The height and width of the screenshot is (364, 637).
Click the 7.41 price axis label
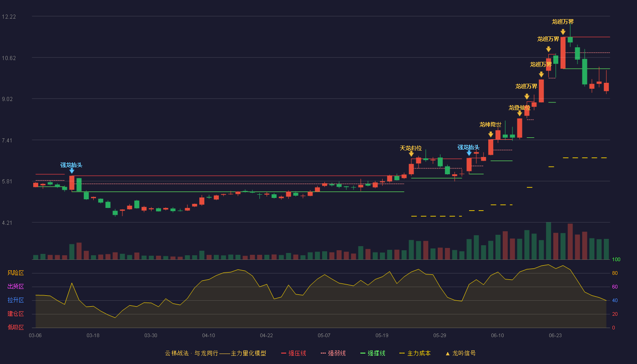click(9, 140)
